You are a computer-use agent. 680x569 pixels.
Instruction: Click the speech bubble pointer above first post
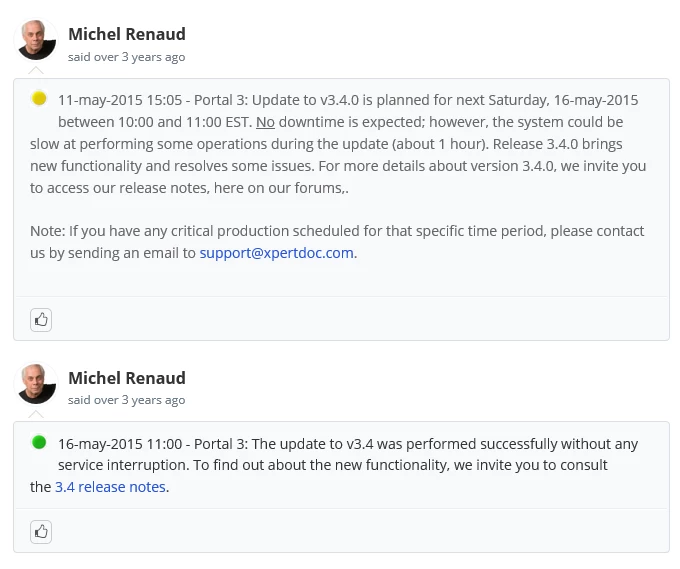(x=36, y=70)
